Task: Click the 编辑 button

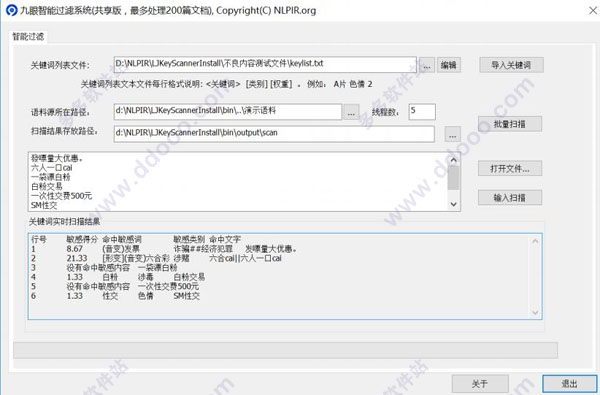Action: pyautogui.click(x=448, y=65)
